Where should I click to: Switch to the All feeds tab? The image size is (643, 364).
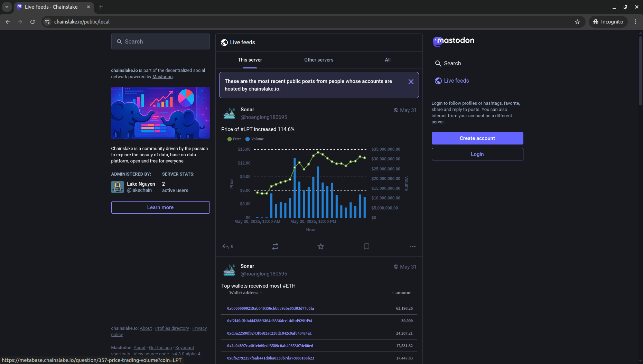click(x=388, y=60)
